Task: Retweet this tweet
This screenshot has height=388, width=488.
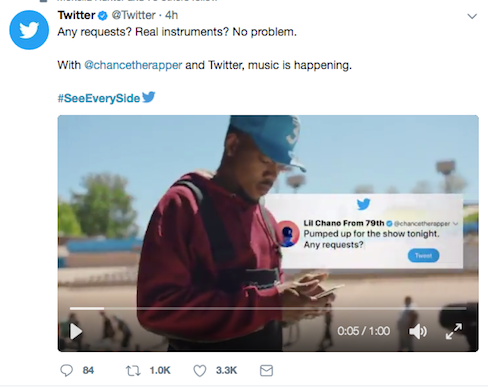Action: (133, 371)
